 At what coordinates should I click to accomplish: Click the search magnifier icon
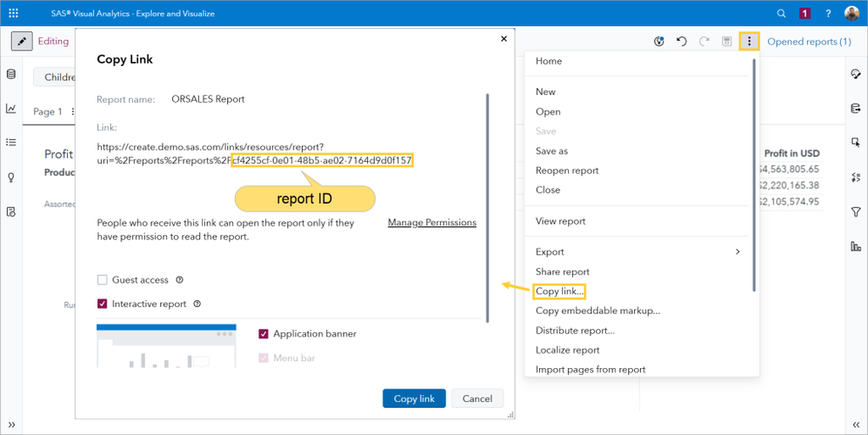[x=781, y=14]
